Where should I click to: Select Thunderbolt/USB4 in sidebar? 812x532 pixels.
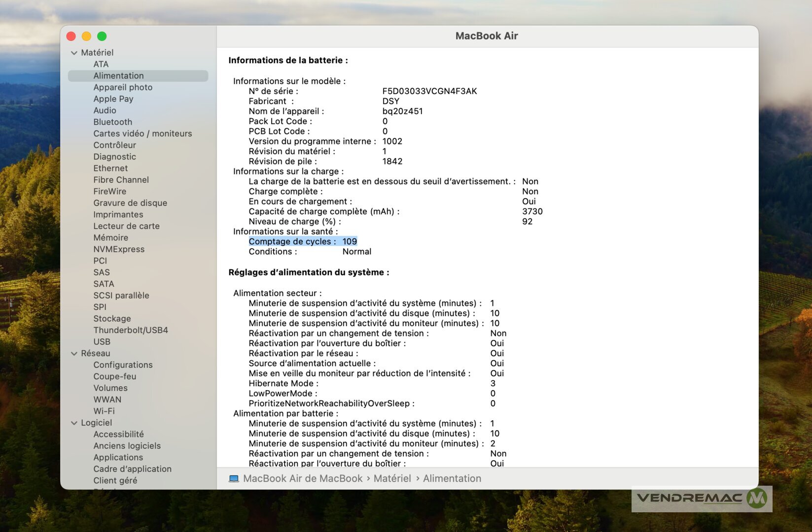pyautogui.click(x=131, y=330)
